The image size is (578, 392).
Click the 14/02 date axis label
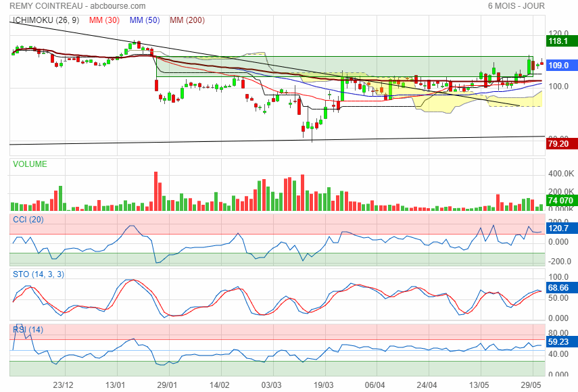point(219,385)
